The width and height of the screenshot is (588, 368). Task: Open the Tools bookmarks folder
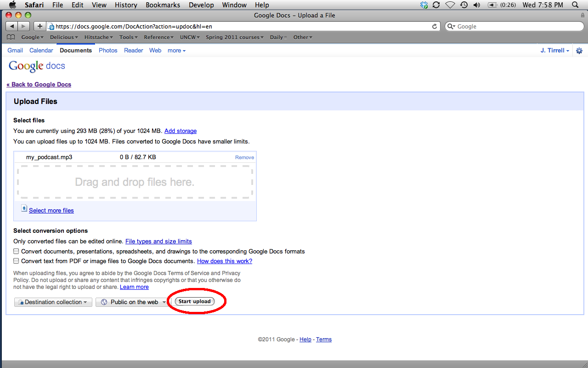(129, 37)
